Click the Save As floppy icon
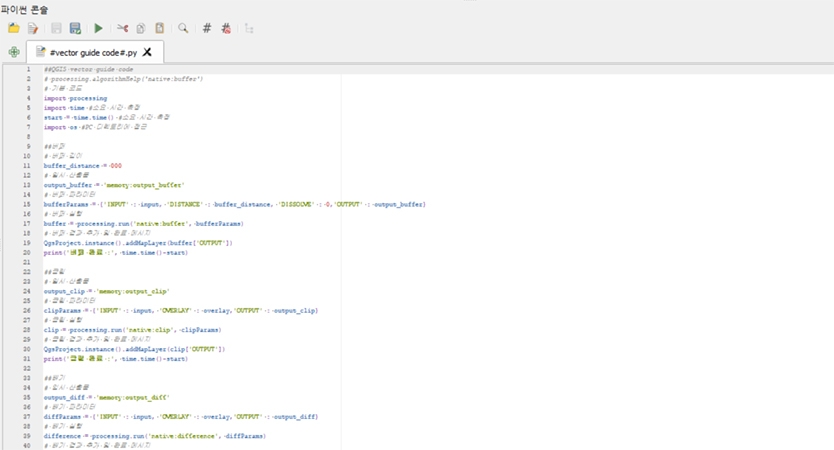This screenshot has height=450, width=834. point(75,28)
